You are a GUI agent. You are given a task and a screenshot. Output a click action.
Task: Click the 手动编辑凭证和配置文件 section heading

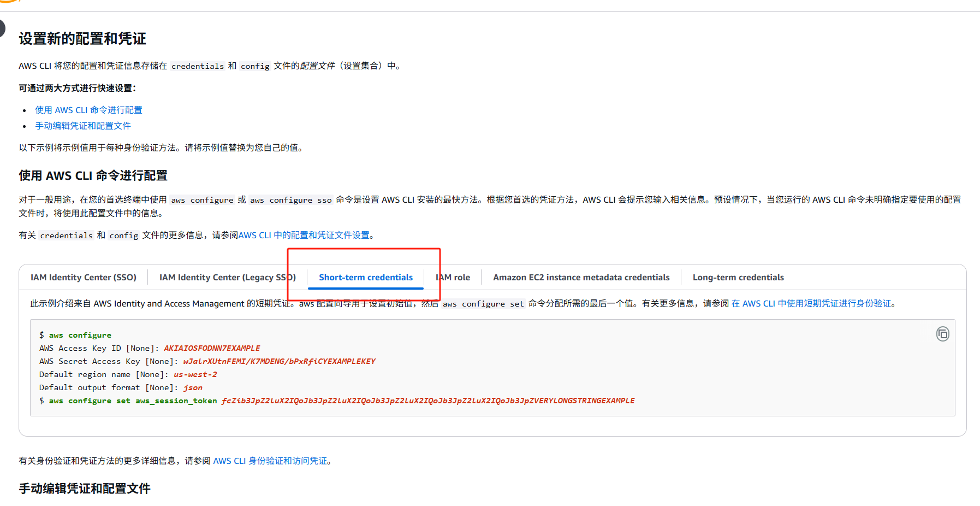[x=85, y=489]
